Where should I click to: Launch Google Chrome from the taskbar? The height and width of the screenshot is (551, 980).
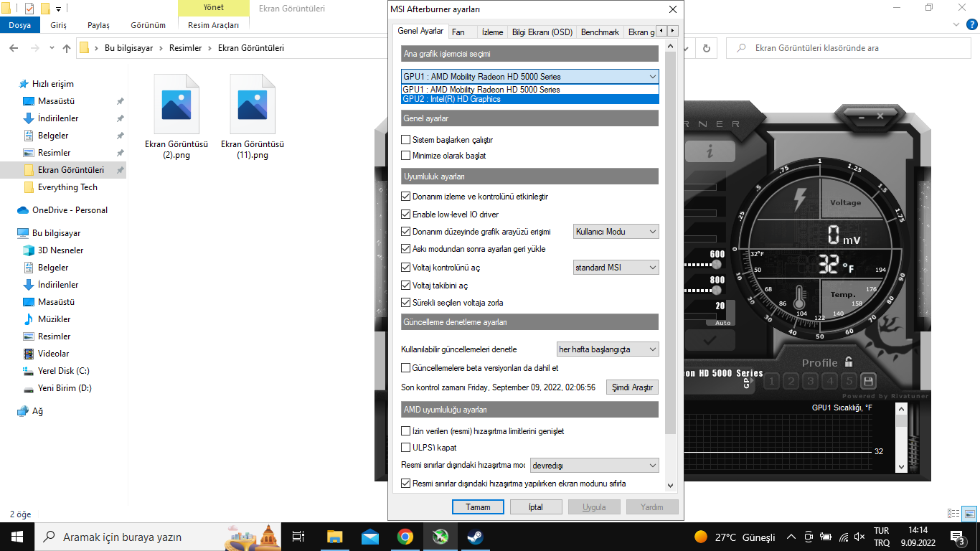(405, 537)
